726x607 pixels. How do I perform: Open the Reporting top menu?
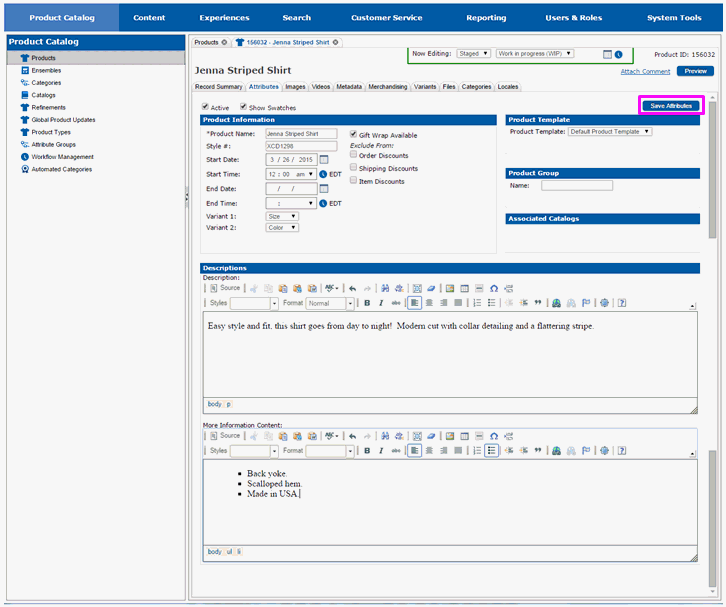486,18
